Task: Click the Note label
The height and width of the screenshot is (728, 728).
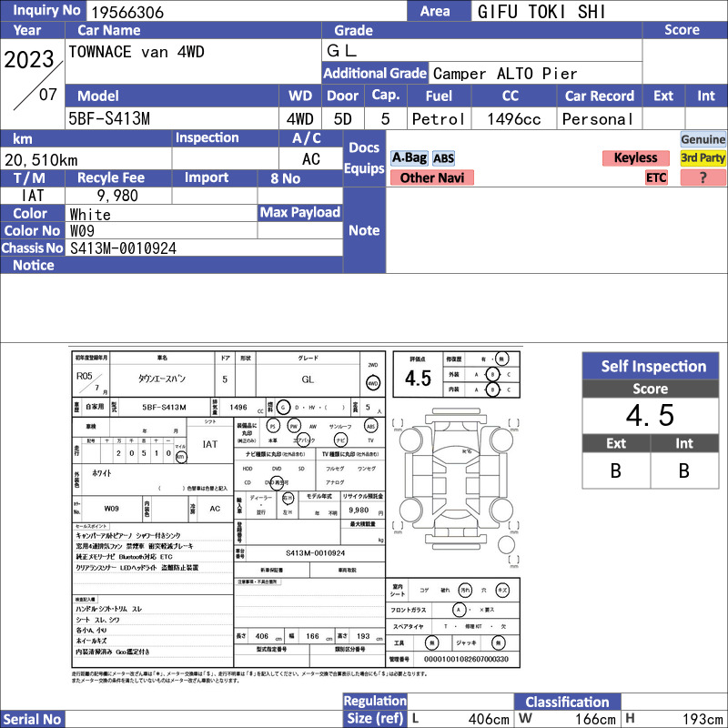Action: point(364,230)
